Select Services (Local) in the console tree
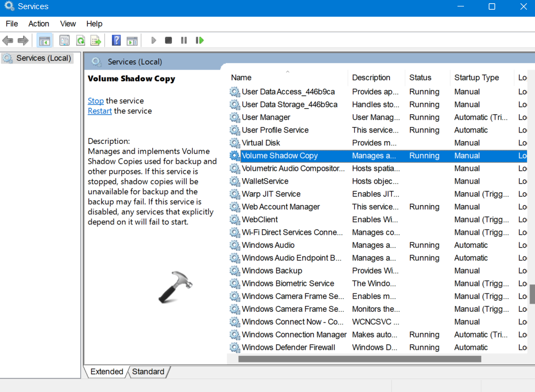 [x=43, y=58]
